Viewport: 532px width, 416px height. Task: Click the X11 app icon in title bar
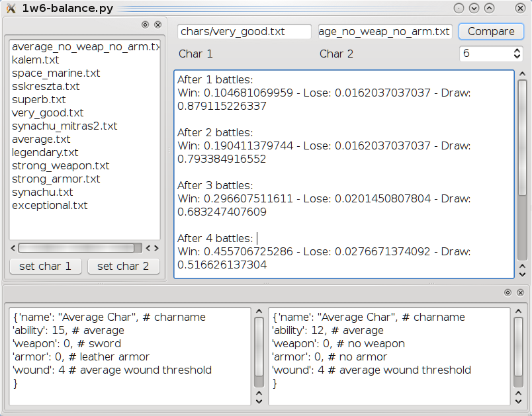[x=10, y=8]
